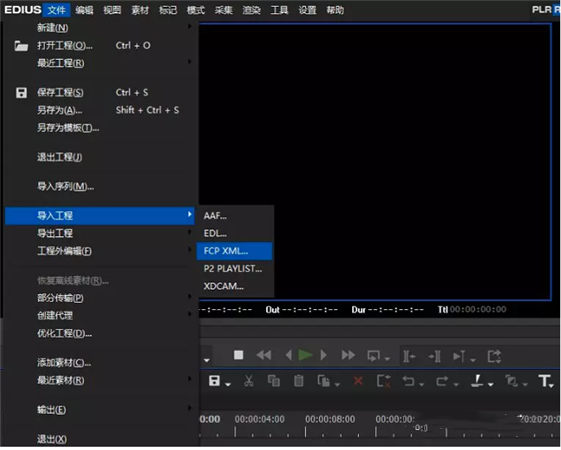Click the Title creation T icon

pos(544,382)
